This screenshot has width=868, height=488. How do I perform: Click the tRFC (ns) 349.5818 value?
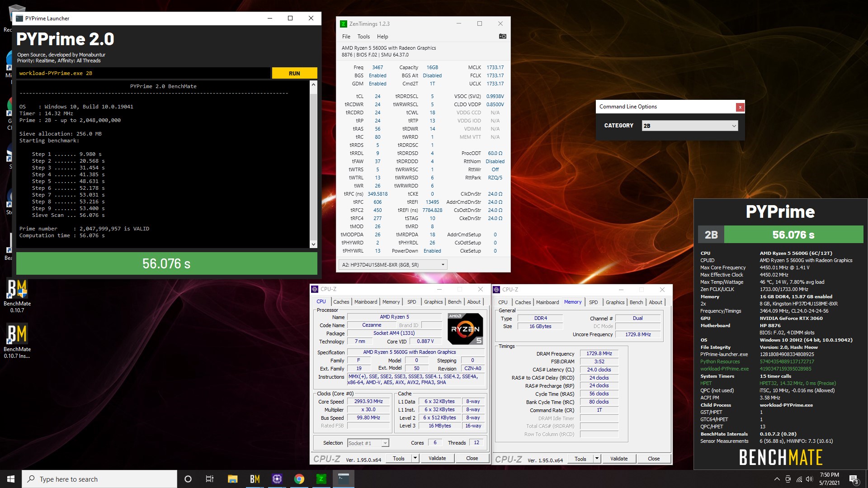[377, 194]
